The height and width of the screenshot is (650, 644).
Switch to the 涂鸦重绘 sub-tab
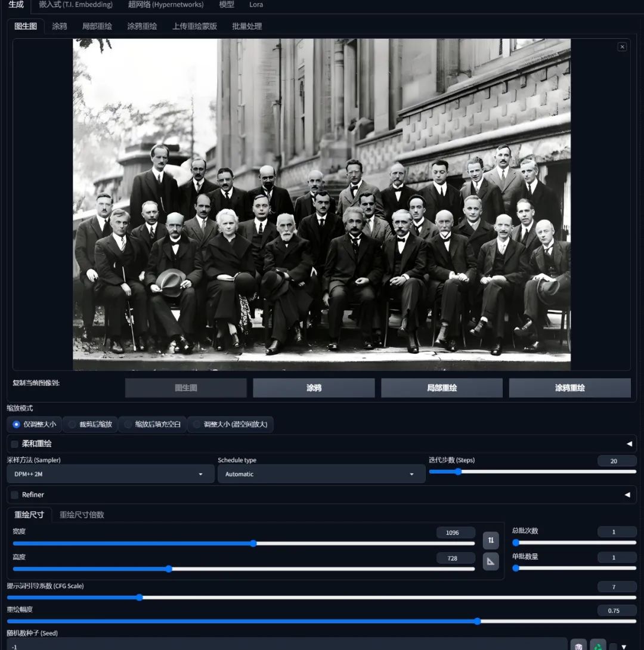click(142, 26)
